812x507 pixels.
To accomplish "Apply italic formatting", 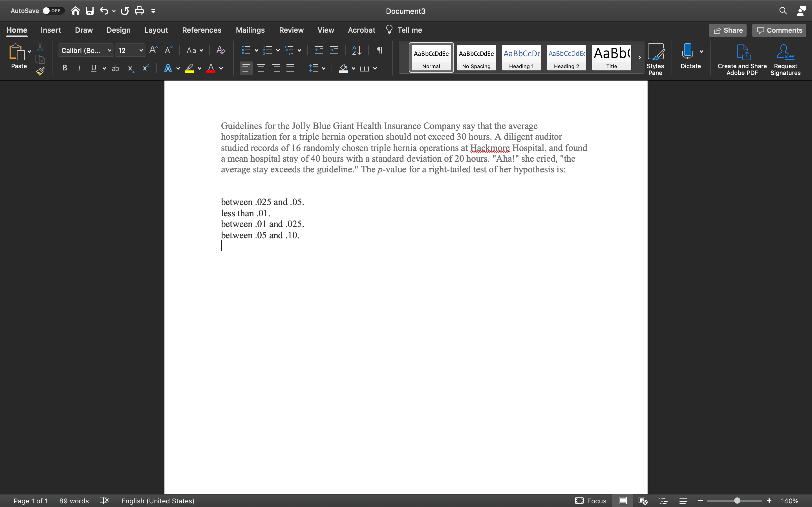I will coord(79,68).
